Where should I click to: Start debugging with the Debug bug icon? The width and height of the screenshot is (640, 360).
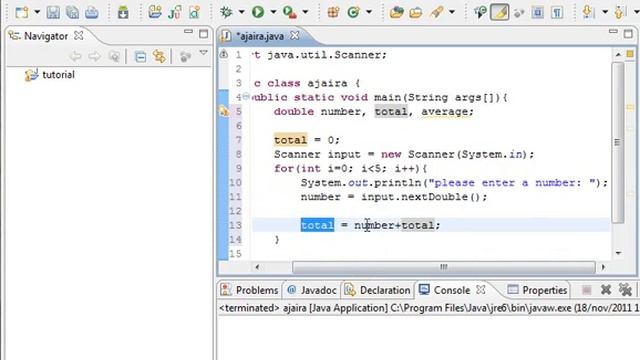[226, 12]
